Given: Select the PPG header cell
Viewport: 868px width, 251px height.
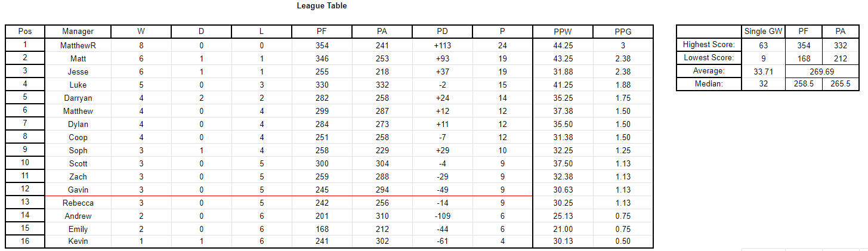Looking at the screenshot, I should (x=623, y=32).
